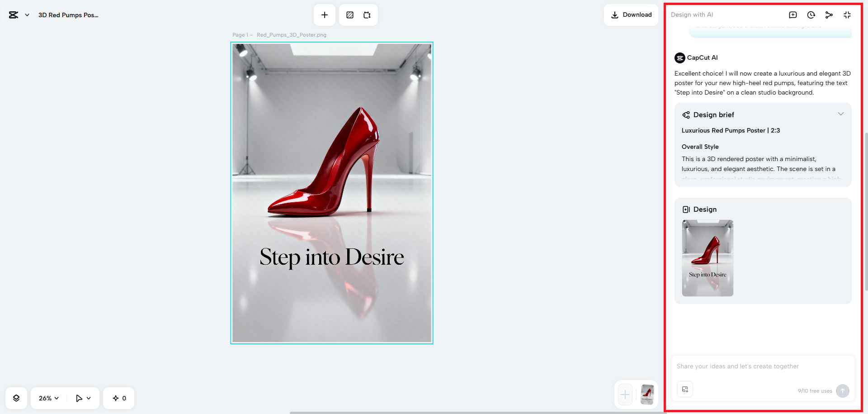Open the resize canvas tool
Image resolution: width=868 pixels, height=414 pixels.
368,14
